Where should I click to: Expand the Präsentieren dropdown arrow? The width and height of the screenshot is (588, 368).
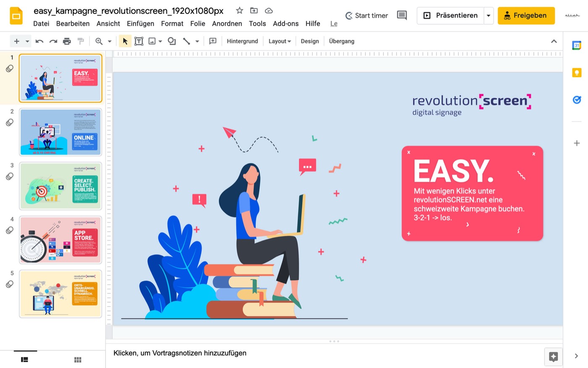click(x=488, y=16)
